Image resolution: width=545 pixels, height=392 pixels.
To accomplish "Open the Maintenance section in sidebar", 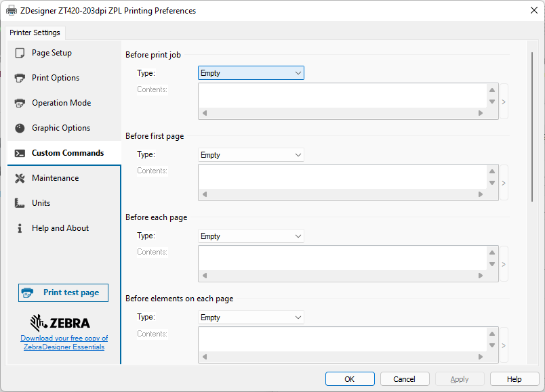I will pos(55,178).
